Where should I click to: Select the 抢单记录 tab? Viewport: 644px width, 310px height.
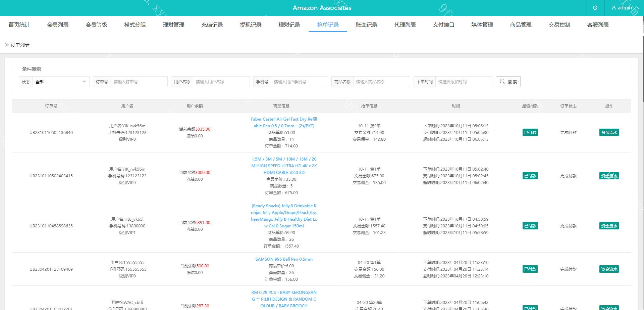point(328,25)
